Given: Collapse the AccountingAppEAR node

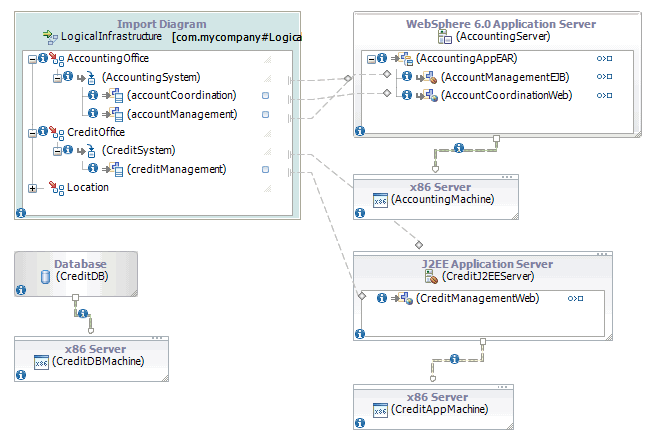Looking at the screenshot, I should coord(372,59).
